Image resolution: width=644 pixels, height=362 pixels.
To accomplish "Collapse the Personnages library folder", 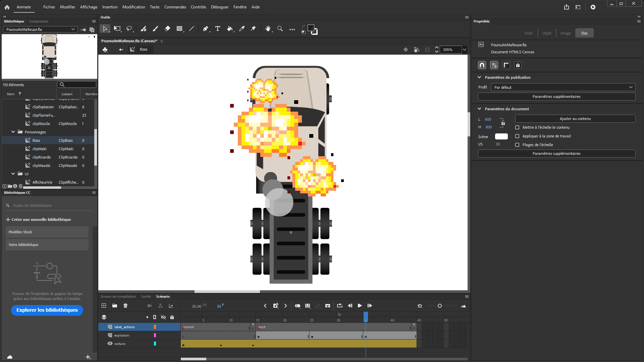I will tap(13, 132).
